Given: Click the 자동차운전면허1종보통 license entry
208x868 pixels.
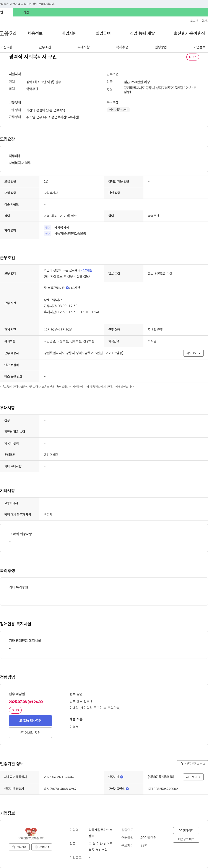Looking at the screenshot, I should point(70,233).
